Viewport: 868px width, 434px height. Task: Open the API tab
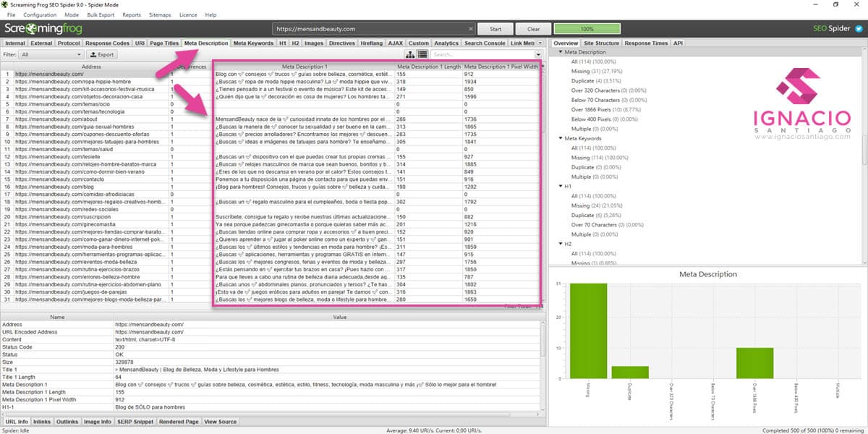click(678, 43)
